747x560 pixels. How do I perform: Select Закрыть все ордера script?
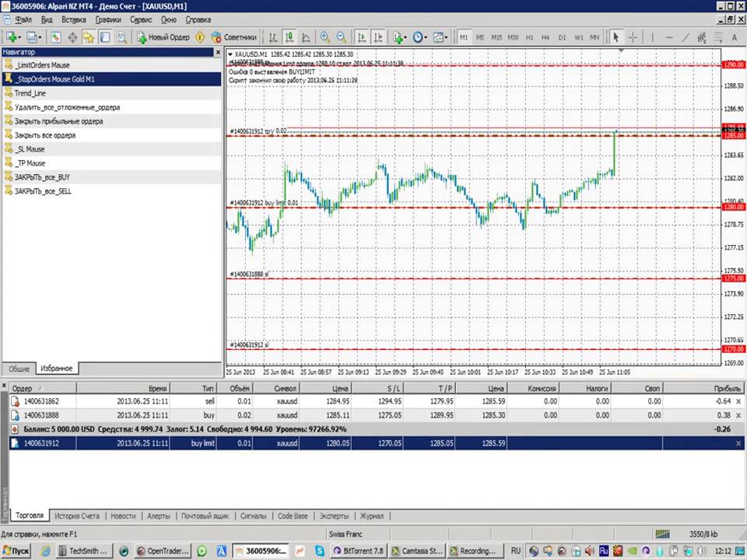click(x=111, y=135)
